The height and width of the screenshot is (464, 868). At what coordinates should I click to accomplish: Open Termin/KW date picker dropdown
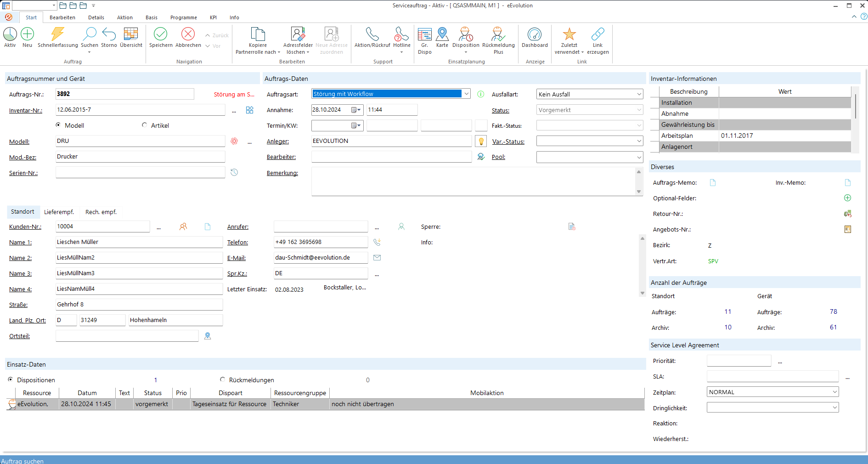click(356, 125)
